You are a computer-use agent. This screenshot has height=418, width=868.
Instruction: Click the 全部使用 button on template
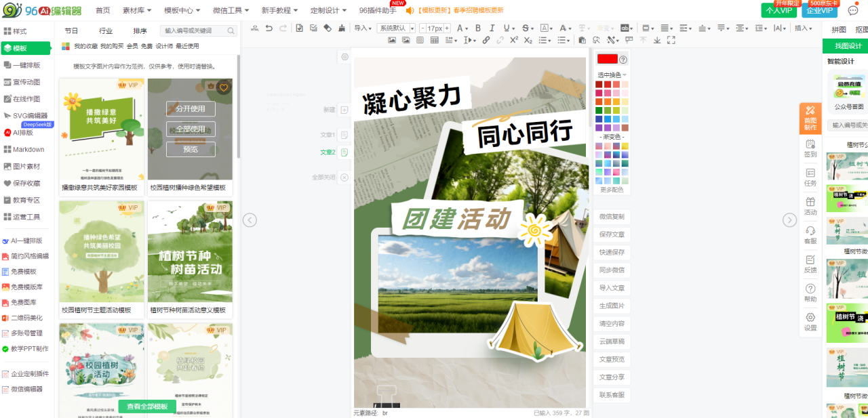pyautogui.click(x=191, y=129)
